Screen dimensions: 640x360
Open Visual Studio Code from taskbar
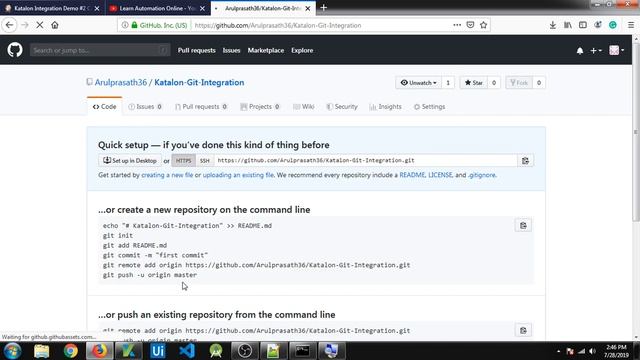(x=187, y=351)
